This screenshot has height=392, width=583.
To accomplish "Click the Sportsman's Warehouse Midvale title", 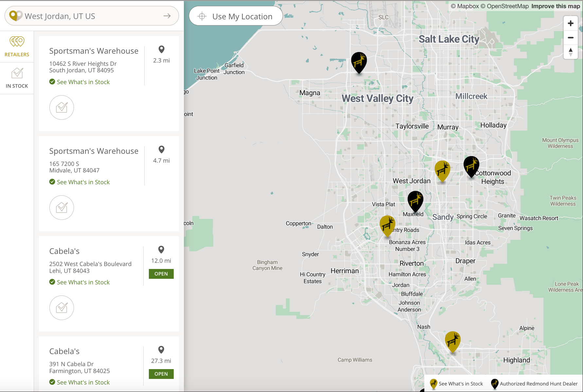I will 94,151.
